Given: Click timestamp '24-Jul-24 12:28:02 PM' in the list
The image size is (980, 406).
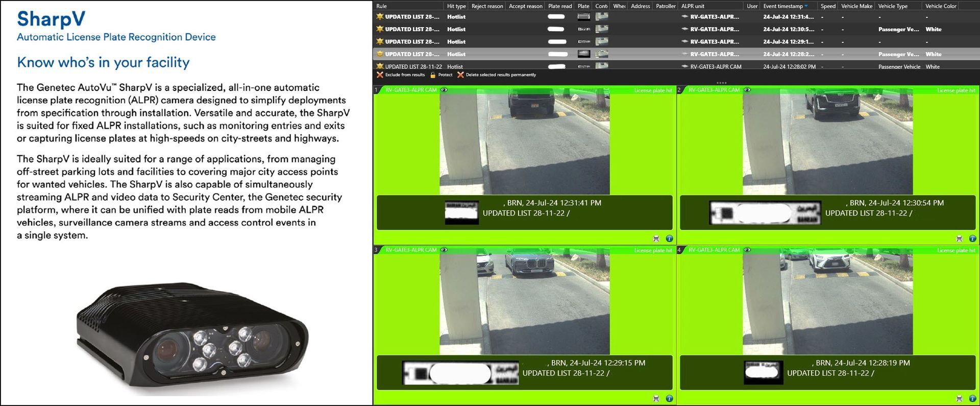Looking at the screenshot, I should [x=789, y=66].
